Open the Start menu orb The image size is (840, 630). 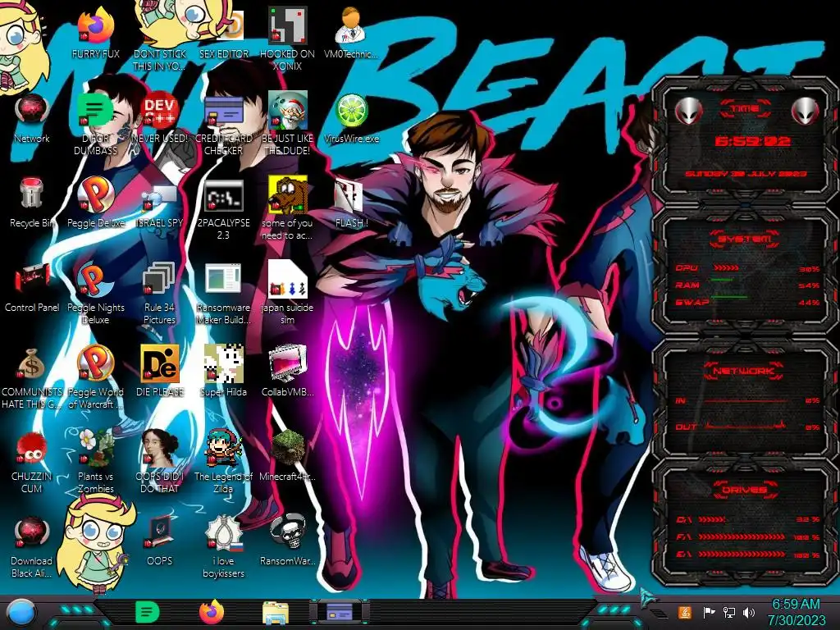click(21, 612)
